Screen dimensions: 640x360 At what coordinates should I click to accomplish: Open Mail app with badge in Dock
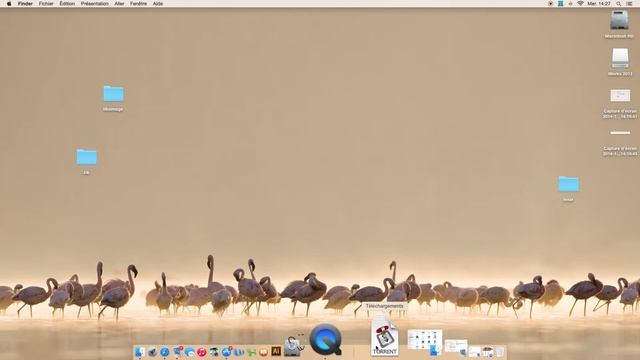tap(178, 351)
